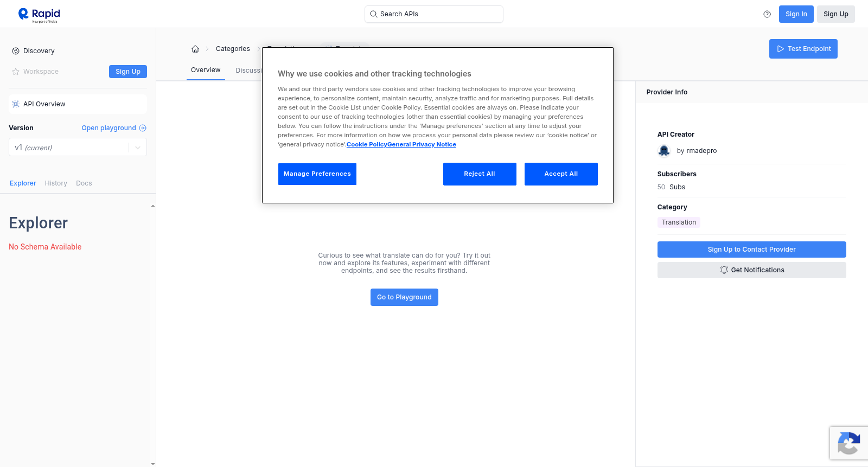Click the Sign Up button in header
Image resolution: width=868 pixels, height=467 pixels.
tap(836, 14)
